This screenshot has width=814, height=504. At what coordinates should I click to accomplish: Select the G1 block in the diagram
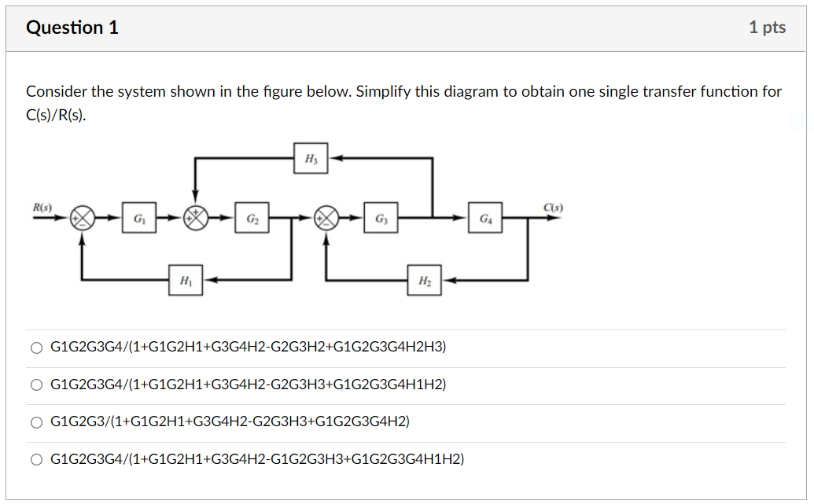pyautogui.click(x=140, y=218)
